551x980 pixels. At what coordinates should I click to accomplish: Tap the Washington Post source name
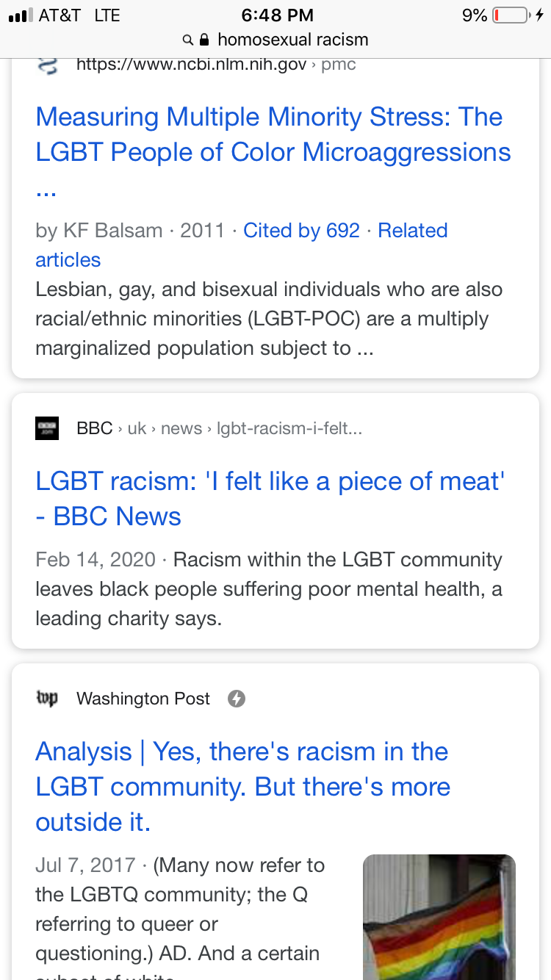click(143, 699)
